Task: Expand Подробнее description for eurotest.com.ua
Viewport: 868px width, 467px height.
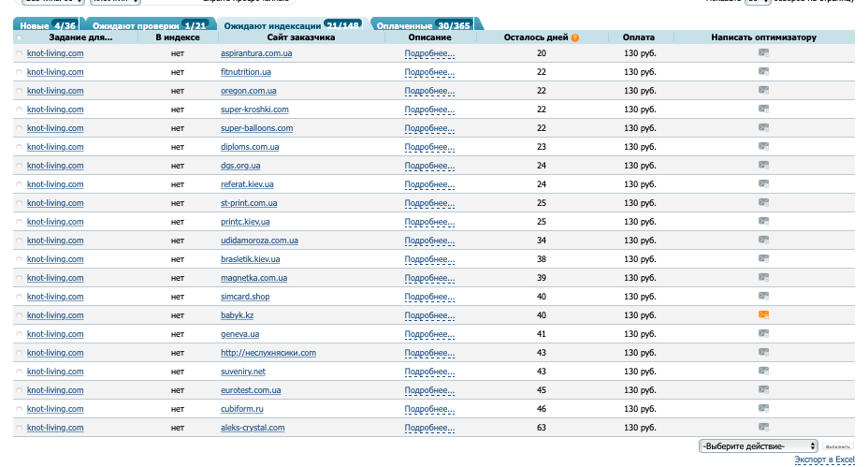Action: point(429,390)
